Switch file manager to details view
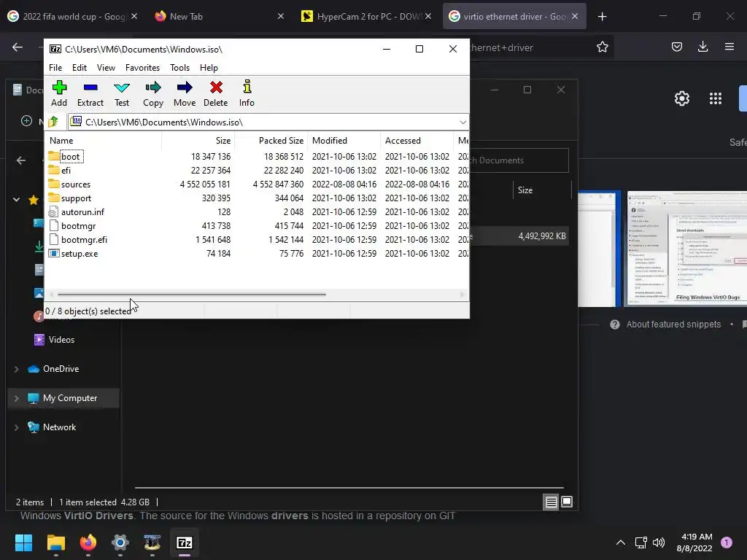The image size is (747, 560). [x=551, y=502]
